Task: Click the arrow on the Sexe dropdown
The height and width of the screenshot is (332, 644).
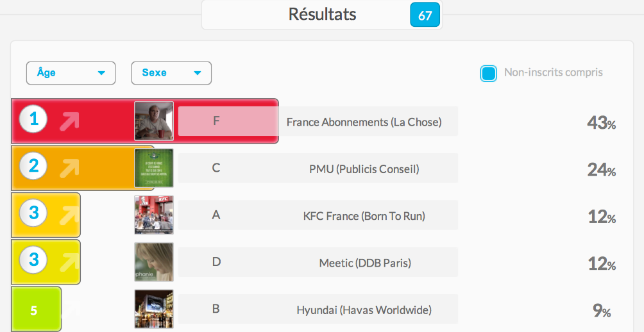Action: (197, 73)
